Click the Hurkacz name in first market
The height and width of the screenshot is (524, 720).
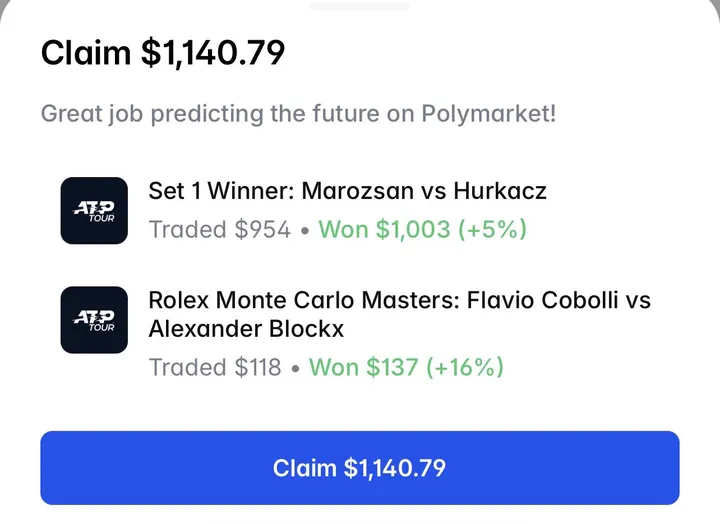pyautogui.click(x=500, y=191)
